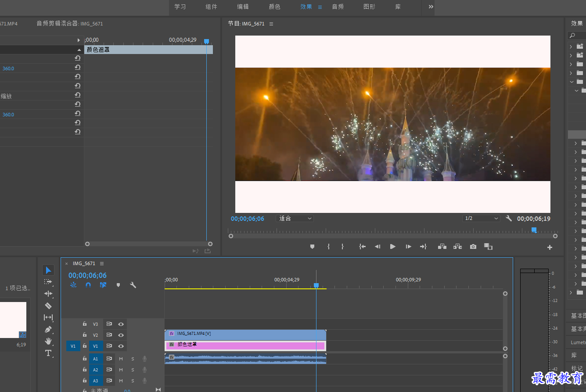Image resolution: width=586 pixels, height=392 pixels.
Task: Lock track V3
Action: point(85,324)
